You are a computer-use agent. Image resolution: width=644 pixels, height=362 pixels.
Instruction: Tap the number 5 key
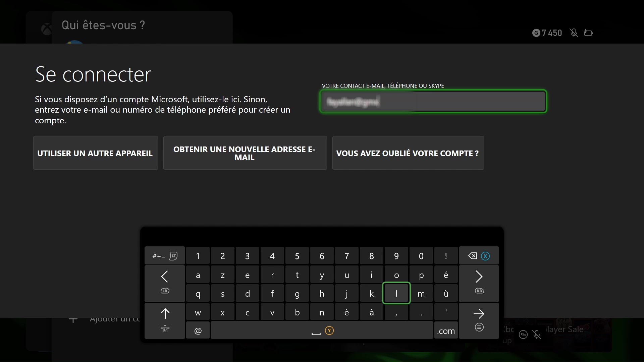tap(297, 256)
